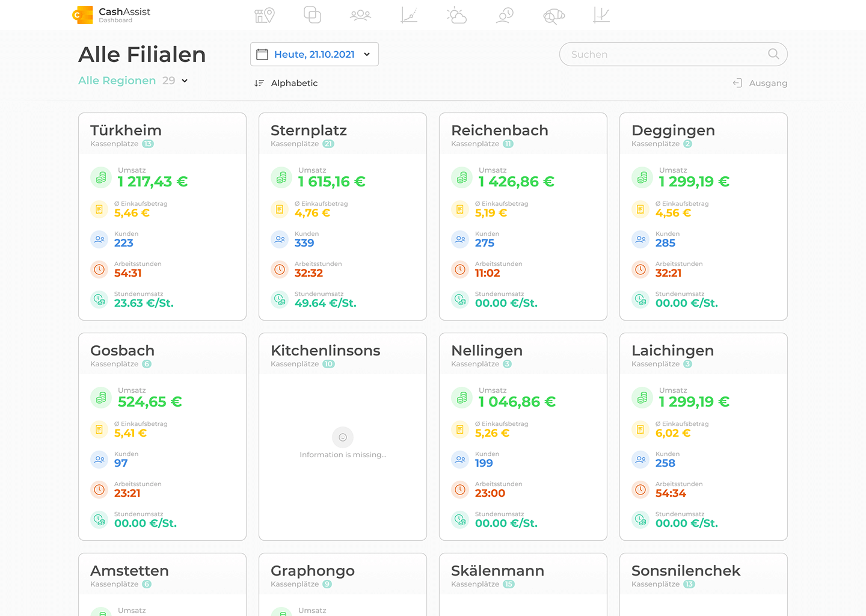The image size is (866, 616).
Task: Open the croissant product search icon
Action: tap(553, 16)
